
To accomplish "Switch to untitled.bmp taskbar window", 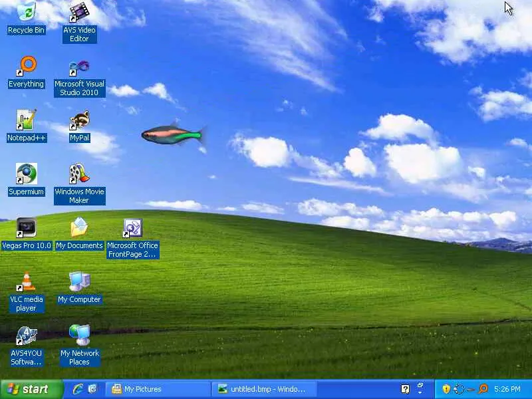I will pyautogui.click(x=264, y=389).
